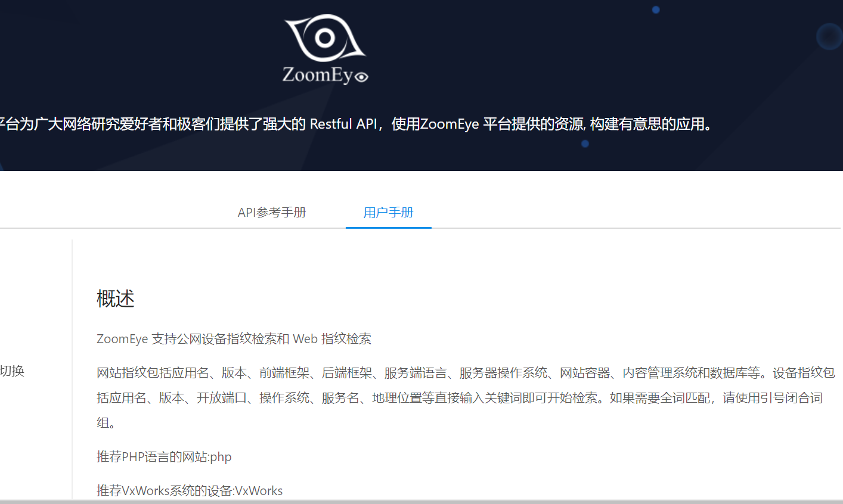Click the line 'ZoomEye 支持公网设备指纹检索和 Web 指纹检索'
Image resolution: width=843 pixels, height=504 pixels.
coord(234,339)
